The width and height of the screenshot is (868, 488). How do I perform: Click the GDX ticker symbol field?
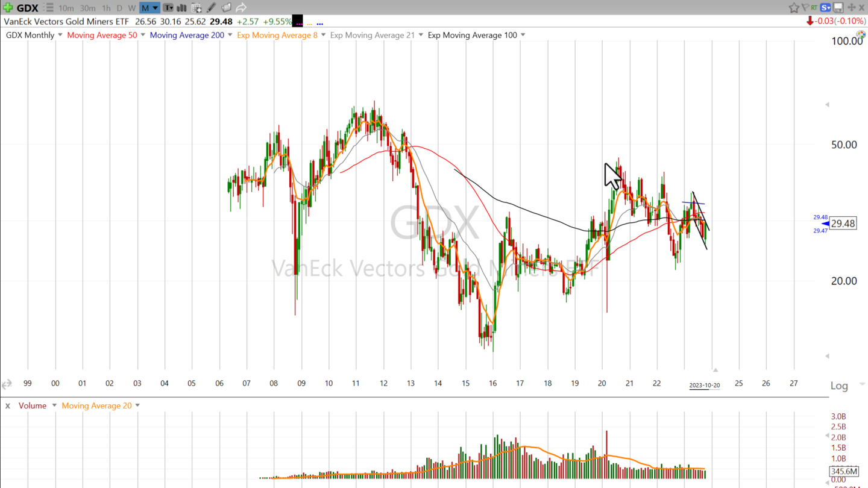point(28,8)
